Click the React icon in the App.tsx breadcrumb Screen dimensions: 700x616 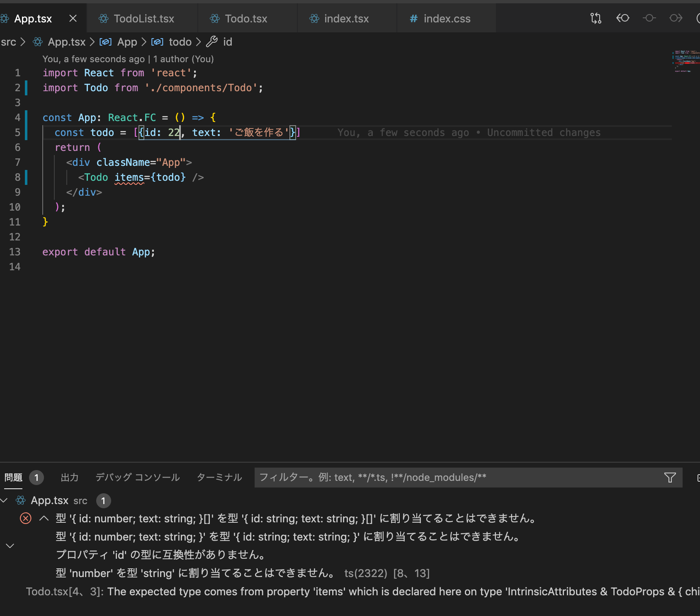click(x=38, y=42)
